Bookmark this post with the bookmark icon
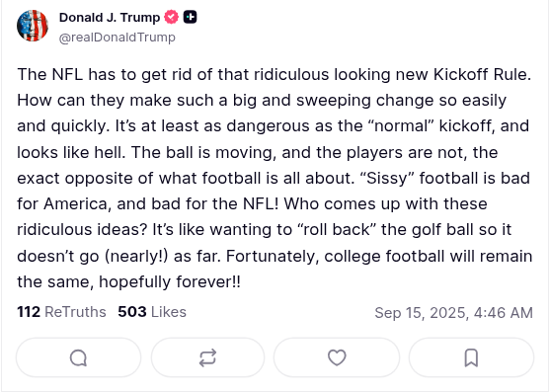 pyautogui.click(x=471, y=358)
